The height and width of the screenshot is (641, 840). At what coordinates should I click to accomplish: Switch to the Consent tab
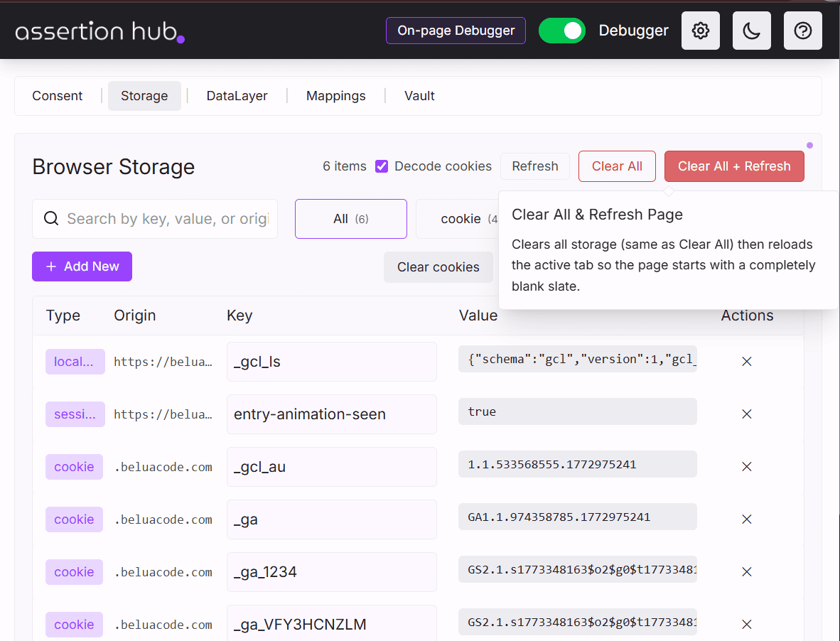57,95
